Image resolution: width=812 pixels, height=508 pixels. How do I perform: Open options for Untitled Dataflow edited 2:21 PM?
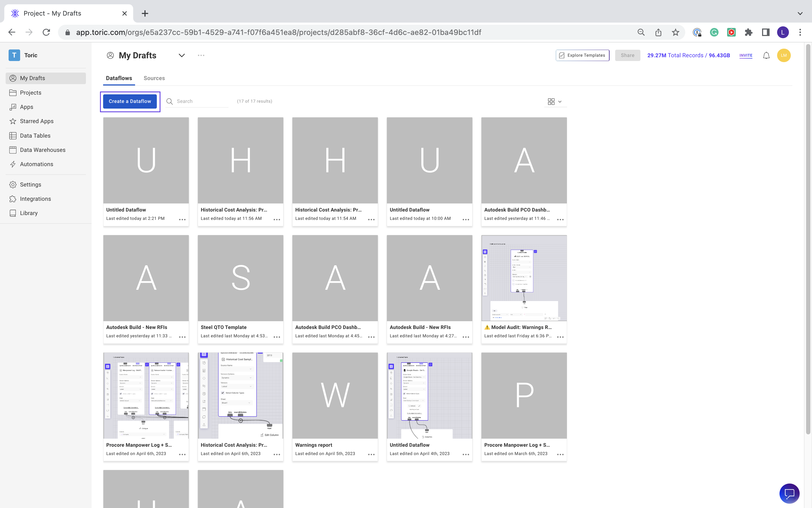coord(182,219)
